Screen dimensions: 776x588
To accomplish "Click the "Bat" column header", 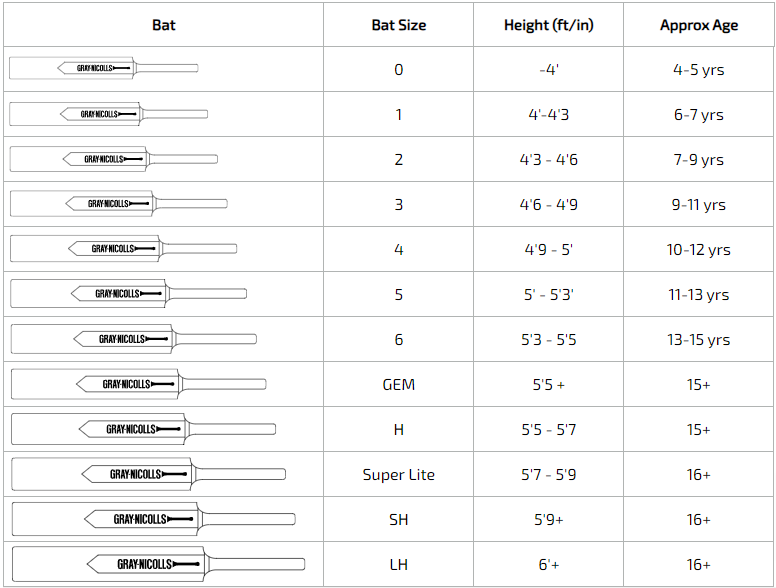I will click(163, 25).
